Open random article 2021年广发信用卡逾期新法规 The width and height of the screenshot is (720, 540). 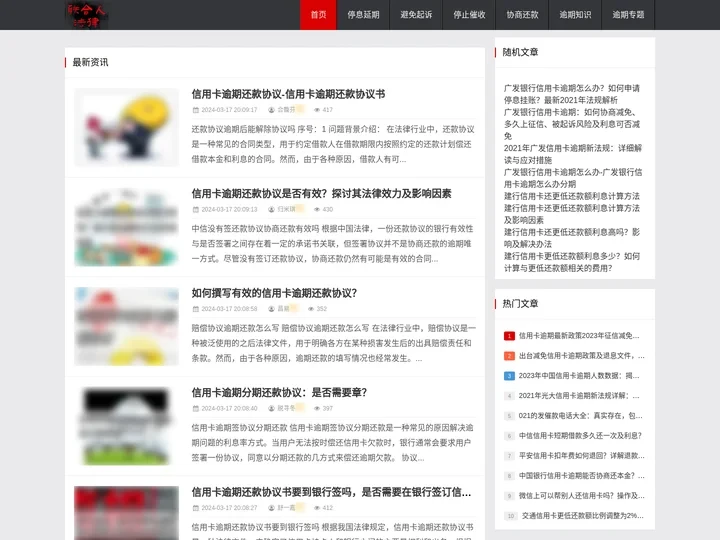(573, 154)
